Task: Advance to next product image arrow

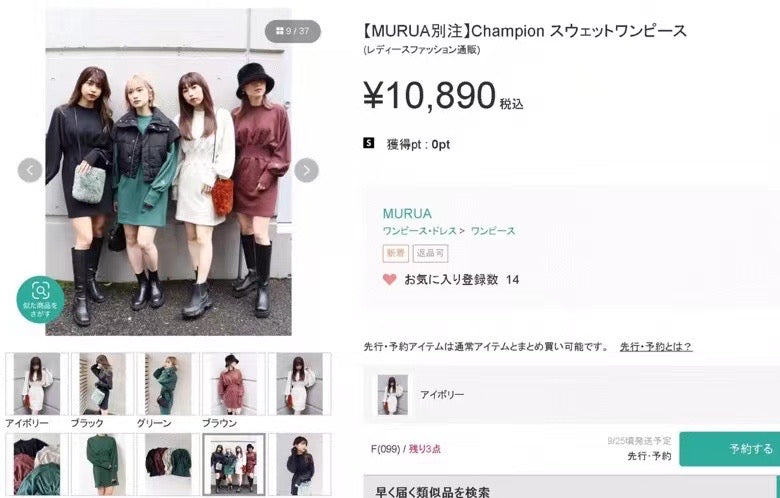Action: [306, 170]
